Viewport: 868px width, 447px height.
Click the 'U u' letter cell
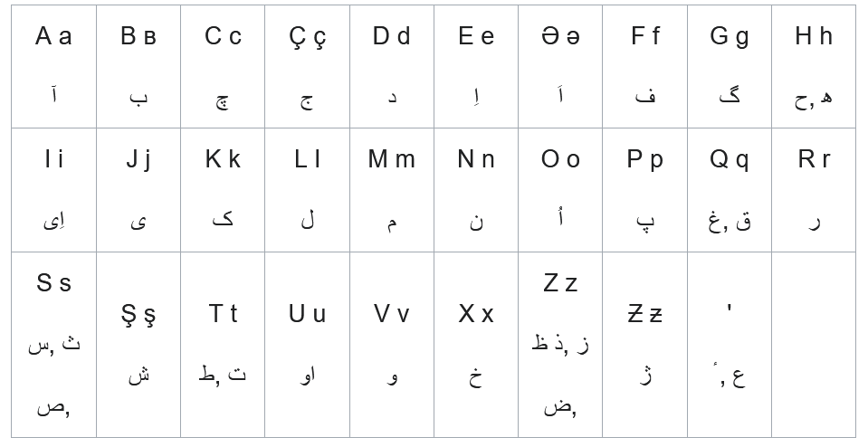(307, 346)
